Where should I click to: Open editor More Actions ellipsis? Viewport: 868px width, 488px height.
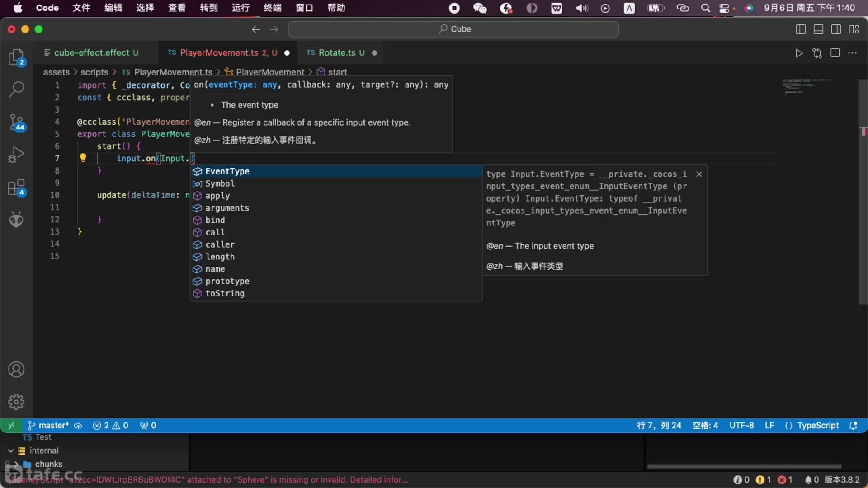coord(853,53)
